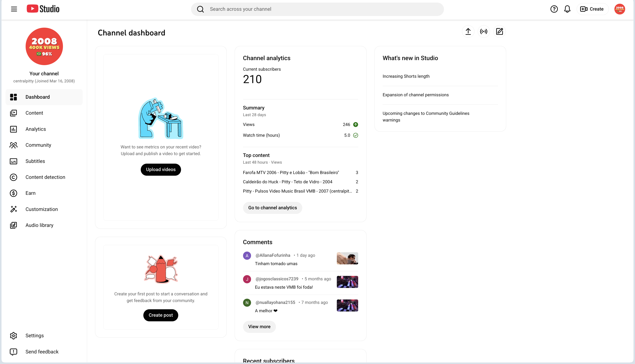Image resolution: width=635 pixels, height=364 pixels.
Task: Open the notifications bell
Action: coord(567,9)
